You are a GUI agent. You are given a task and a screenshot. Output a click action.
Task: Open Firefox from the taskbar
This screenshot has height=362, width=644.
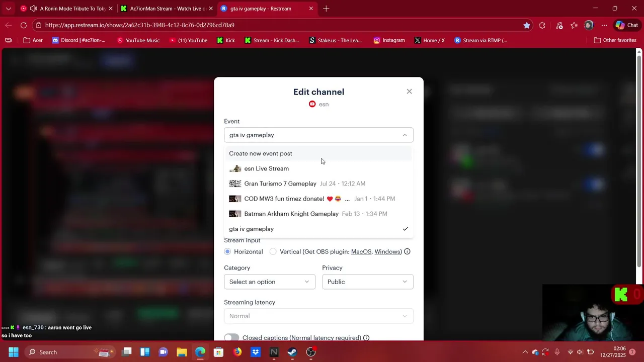click(237, 352)
